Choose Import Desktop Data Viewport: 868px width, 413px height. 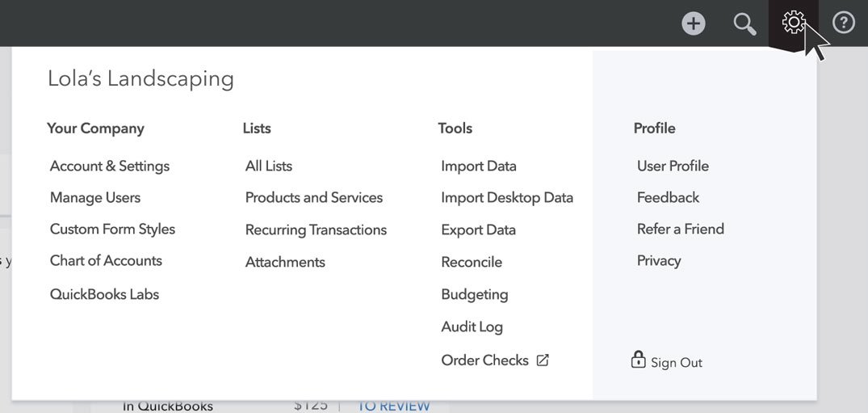click(507, 198)
